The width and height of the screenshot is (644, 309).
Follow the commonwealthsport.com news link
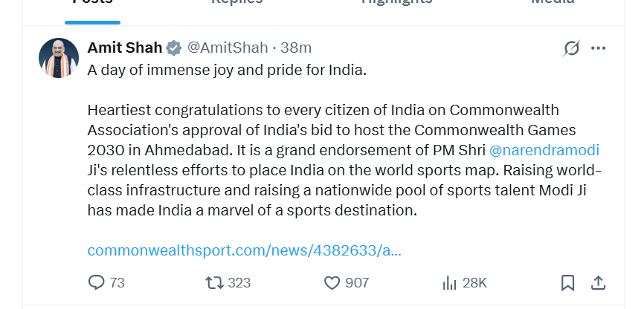(244, 250)
